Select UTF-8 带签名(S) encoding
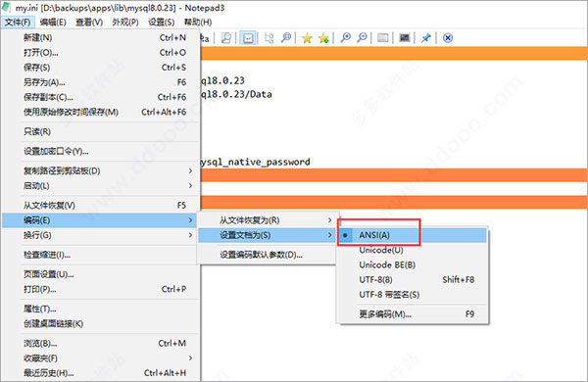Viewport: 588px width, 382px height. (x=413, y=295)
